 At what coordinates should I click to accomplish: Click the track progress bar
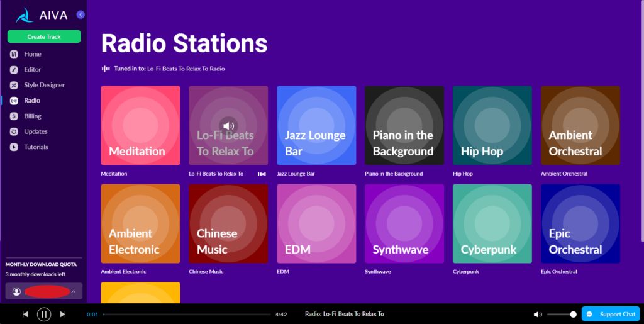(187, 315)
